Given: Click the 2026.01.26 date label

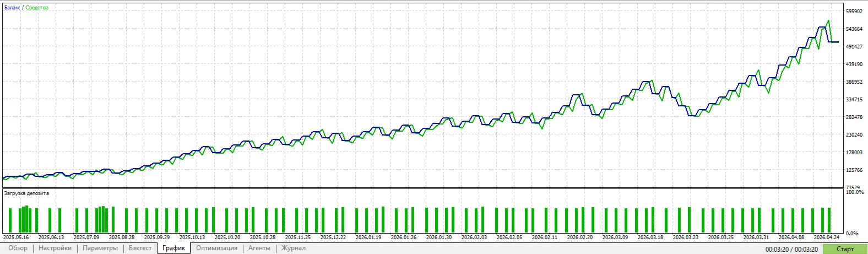Looking at the screenshot, I should click(x=404, y=237).
